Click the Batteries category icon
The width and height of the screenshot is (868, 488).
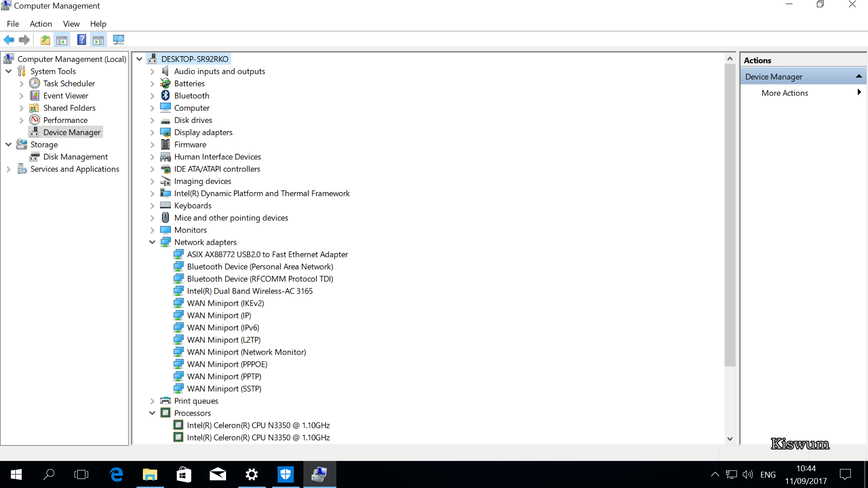(x=165, y=83)
